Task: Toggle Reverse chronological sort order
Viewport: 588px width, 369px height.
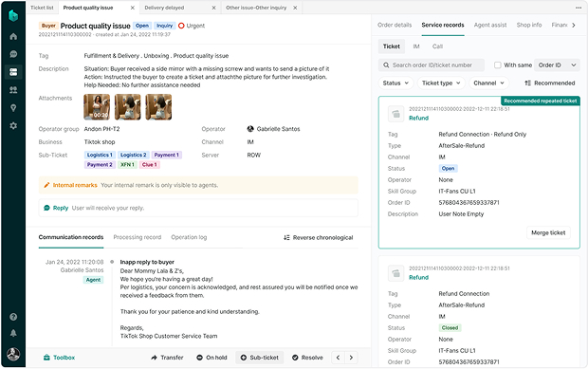Action: tap(318, 237)
